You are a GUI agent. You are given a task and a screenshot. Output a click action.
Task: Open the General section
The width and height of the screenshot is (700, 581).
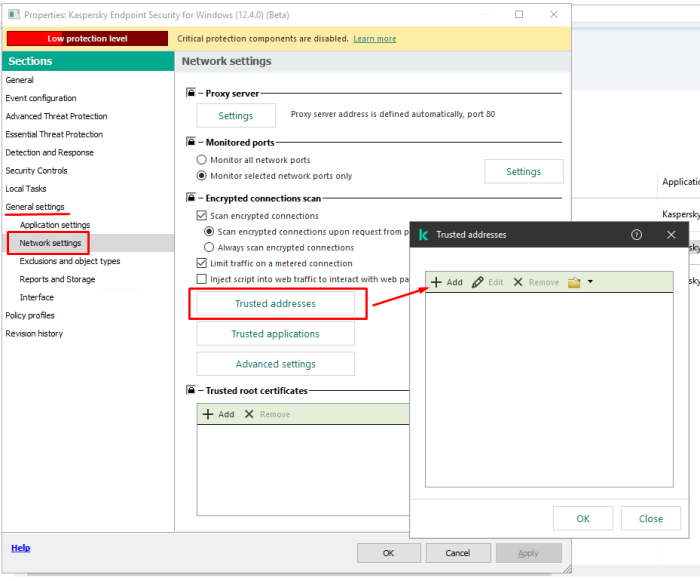click(x=19, y=80)
